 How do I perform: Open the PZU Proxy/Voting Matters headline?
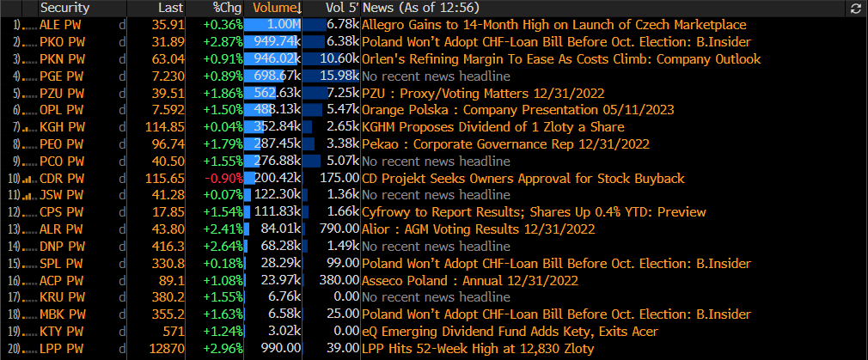point(483,93)
